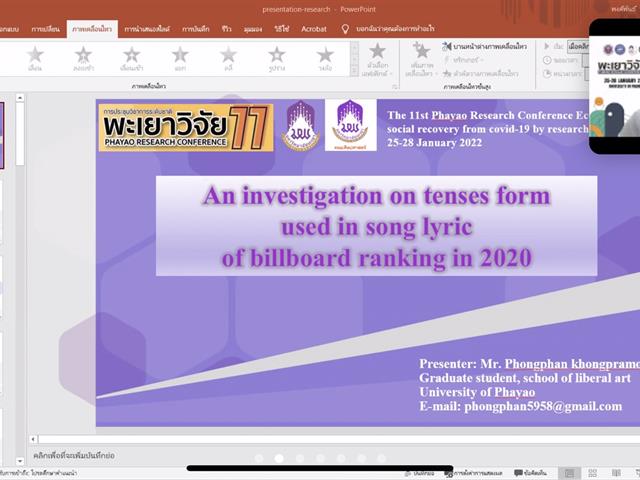Open Effect Options star button
The width and height of the screenshot is (640, 480).
[377, 59]
